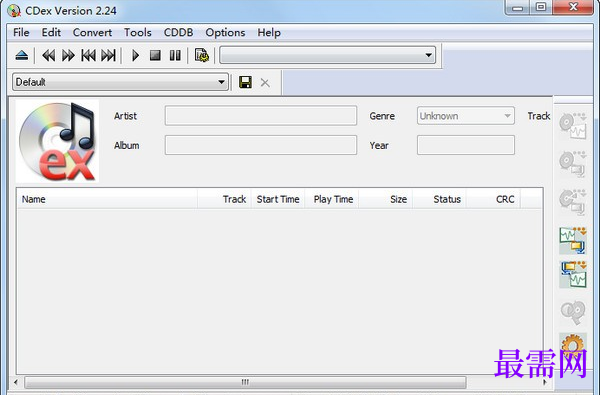Jump to the next track

coord(108,55)
